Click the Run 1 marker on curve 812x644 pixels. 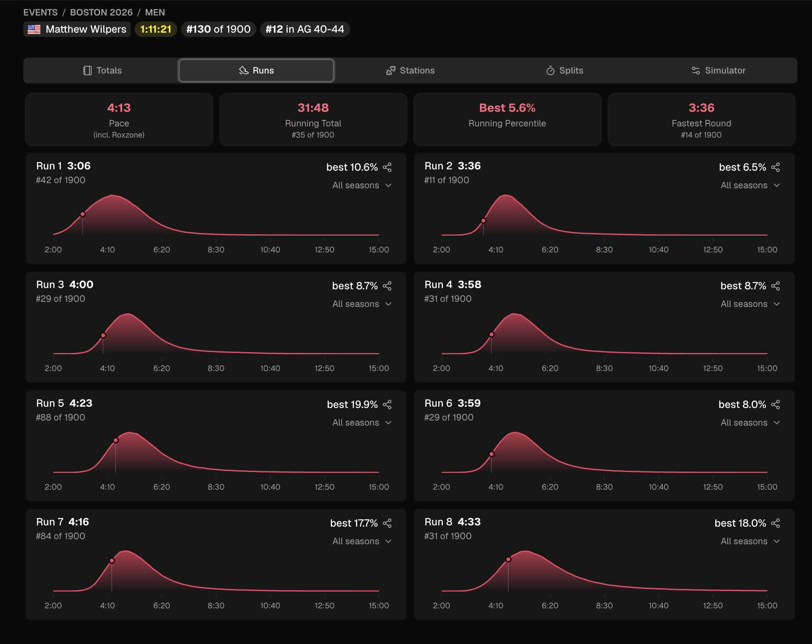(83, 214)
